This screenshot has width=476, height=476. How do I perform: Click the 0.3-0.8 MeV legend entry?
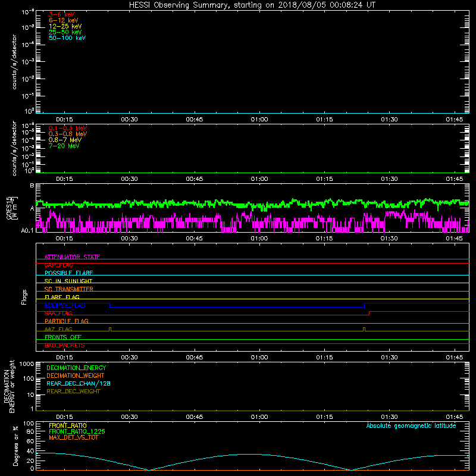(x=68, y=134)
